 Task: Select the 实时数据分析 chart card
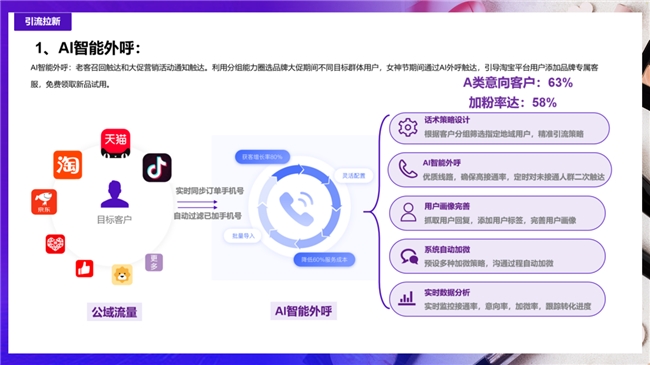(x=497, y=299)
